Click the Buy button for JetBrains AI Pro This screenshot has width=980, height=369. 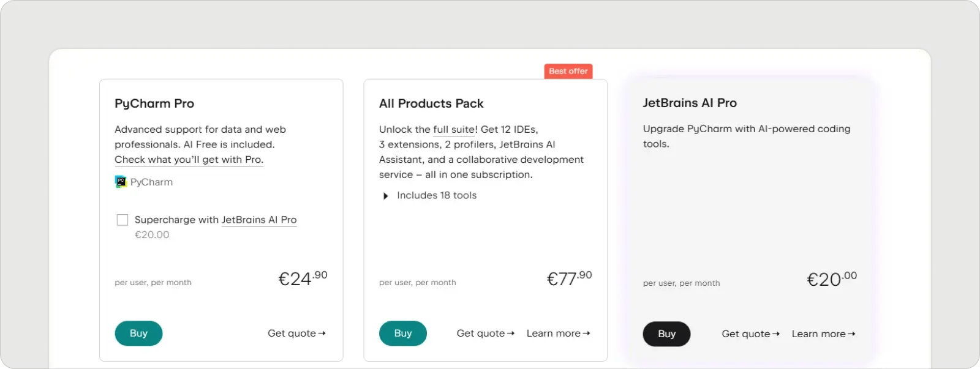pyautogui.click(x=666, y=334)
